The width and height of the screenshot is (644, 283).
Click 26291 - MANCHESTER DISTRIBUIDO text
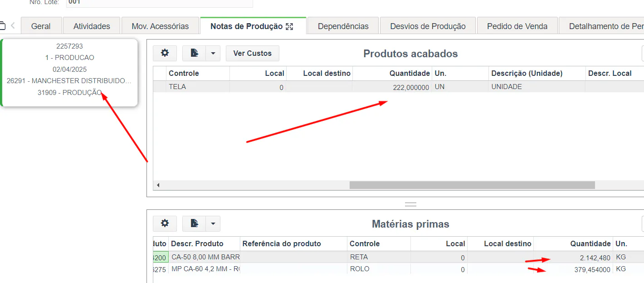[x=69, y=81]
